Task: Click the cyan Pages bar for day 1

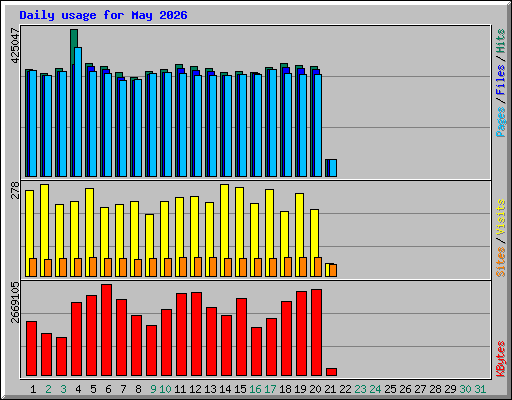Action: click(x=33, y=123)
